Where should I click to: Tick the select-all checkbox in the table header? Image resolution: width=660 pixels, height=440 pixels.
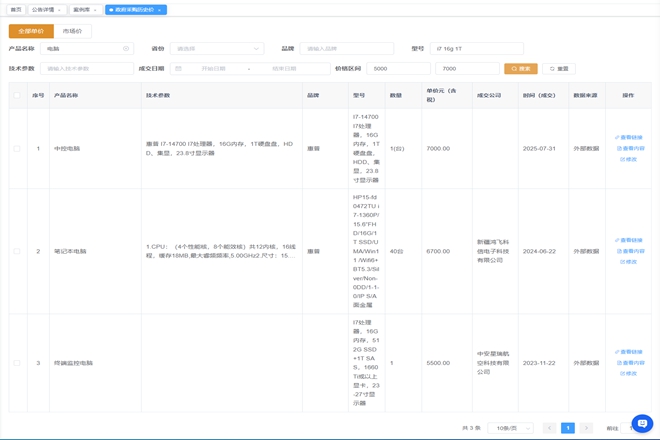17,96
